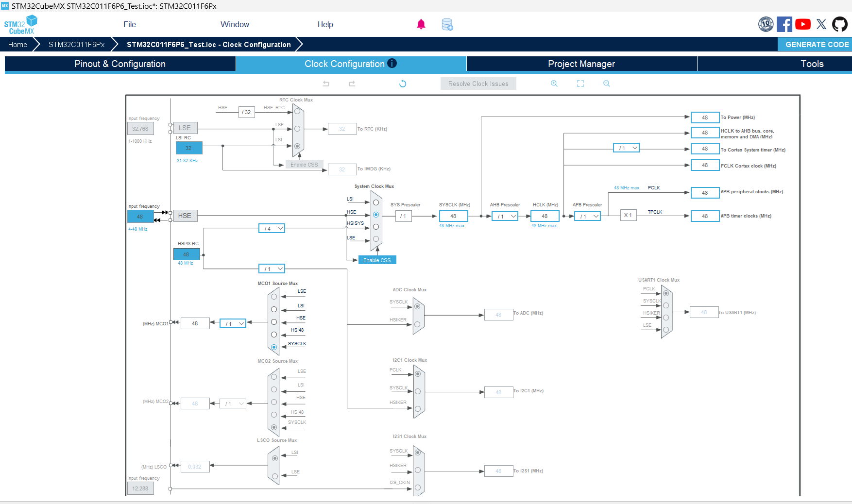Open the Help menu

tap(325, 24)
